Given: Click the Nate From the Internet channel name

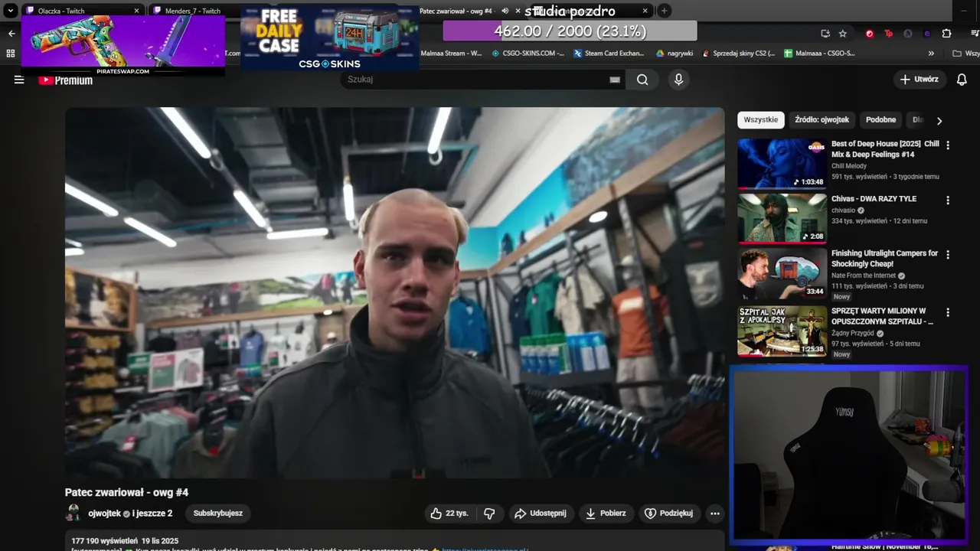Looking at the screenshot, I should (x=864, y=275).
